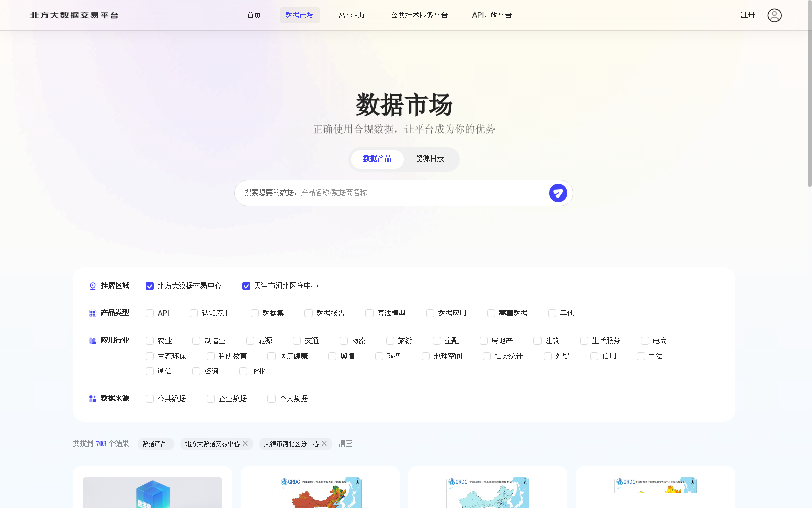Select the 金融 industry checkbox

click(436, 341)
